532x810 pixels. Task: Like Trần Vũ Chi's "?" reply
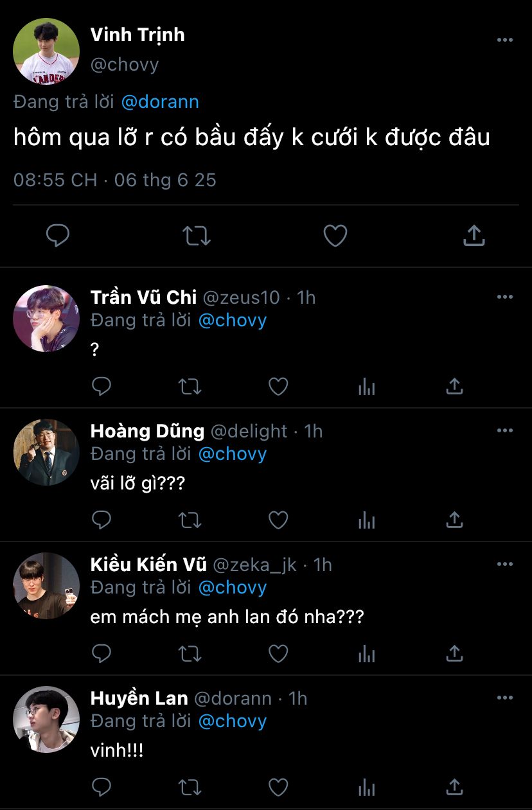(278, 386)
